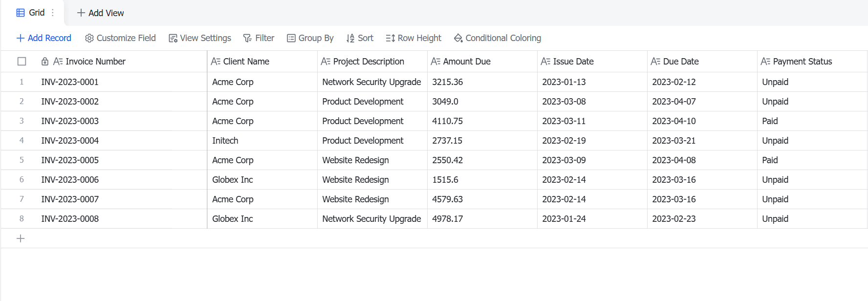Click the Add View button
The height and width of the screenshot is (301, 868).
(101, 13)
